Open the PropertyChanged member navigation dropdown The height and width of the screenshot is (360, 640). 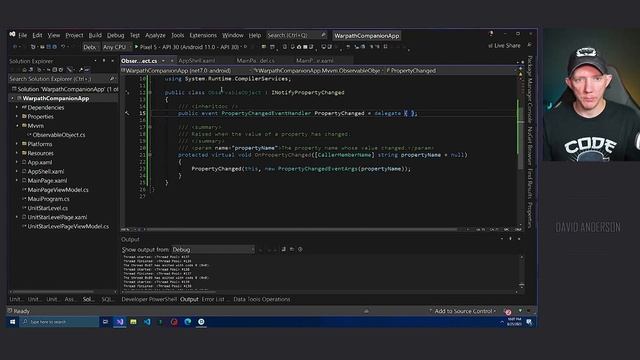click(x=451, y=71)
